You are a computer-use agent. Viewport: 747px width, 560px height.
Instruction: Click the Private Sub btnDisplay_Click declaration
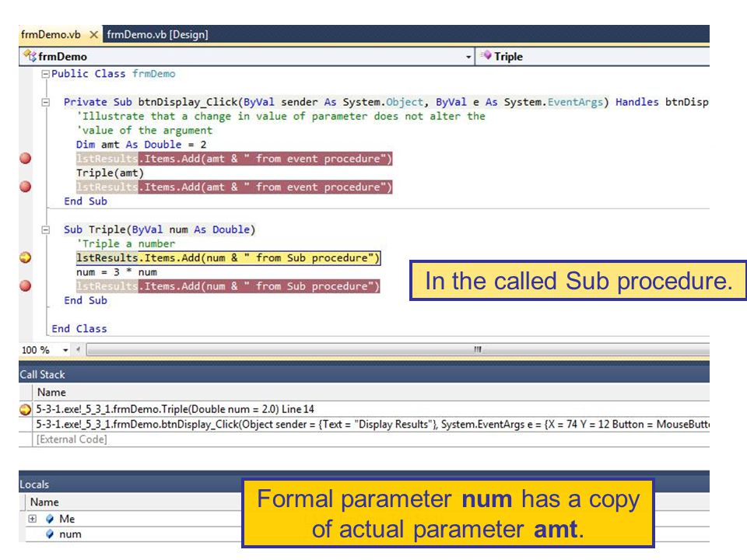pos(386,102)
